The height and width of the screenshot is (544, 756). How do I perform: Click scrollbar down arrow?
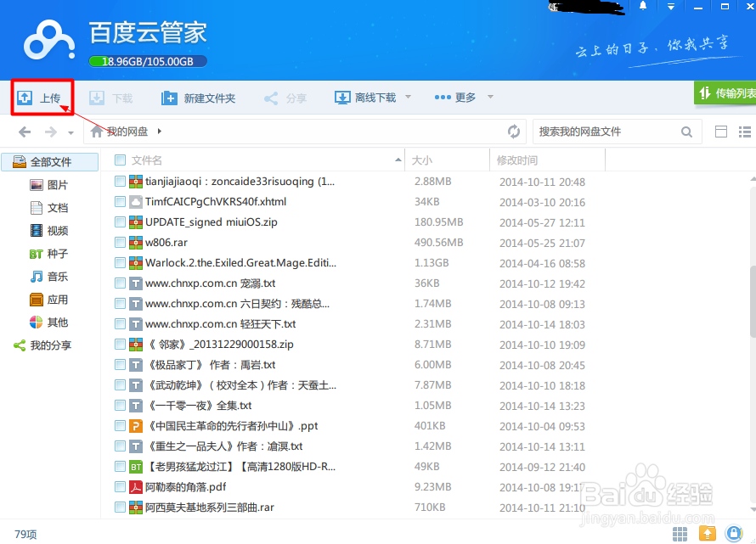tap(753, 509)
